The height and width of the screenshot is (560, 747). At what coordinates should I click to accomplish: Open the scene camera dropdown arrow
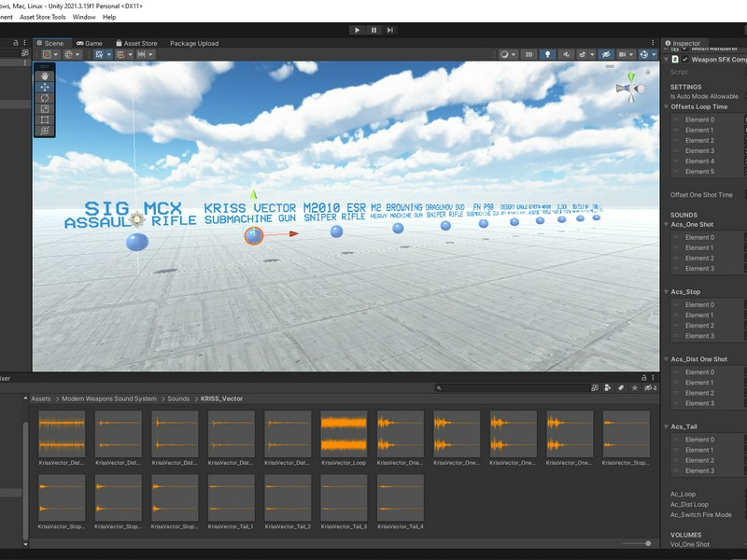pyautogui.click(x=631, y=54)
